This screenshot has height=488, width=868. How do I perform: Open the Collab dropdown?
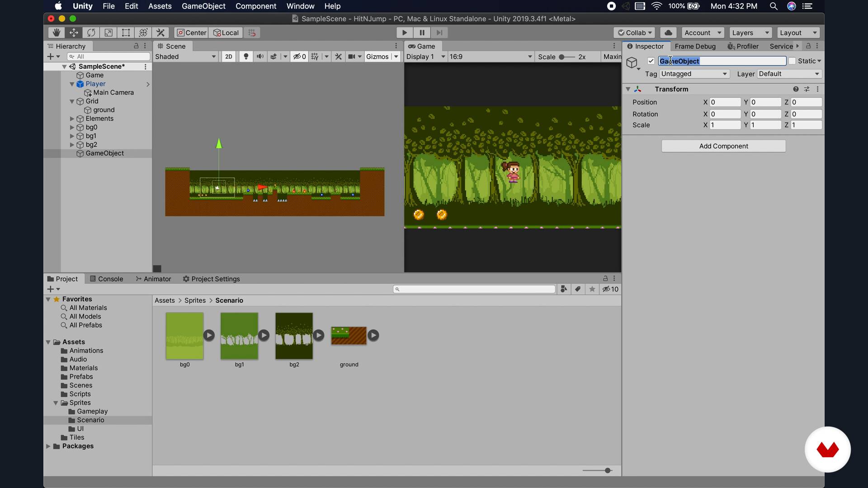click(x=635, y=33)
